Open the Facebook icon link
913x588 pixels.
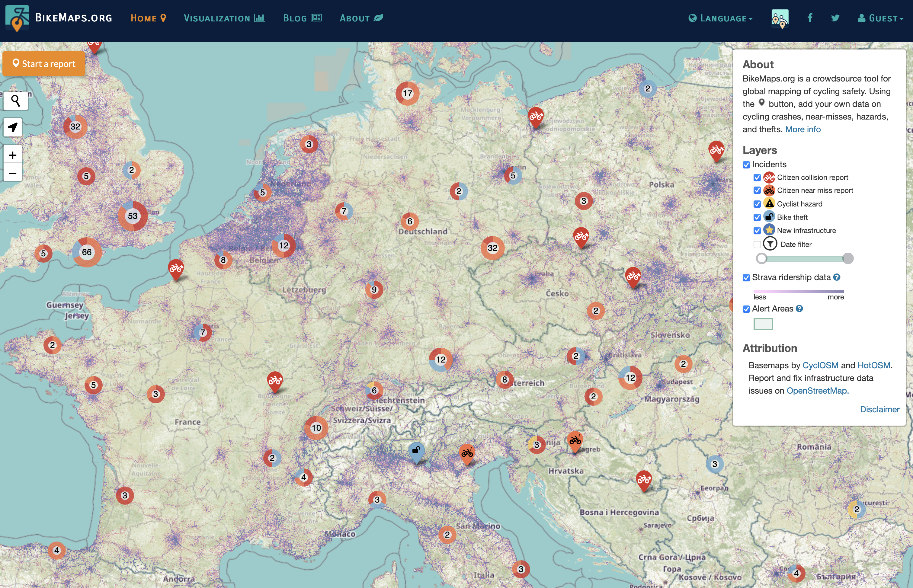click(x=809, y=18)
